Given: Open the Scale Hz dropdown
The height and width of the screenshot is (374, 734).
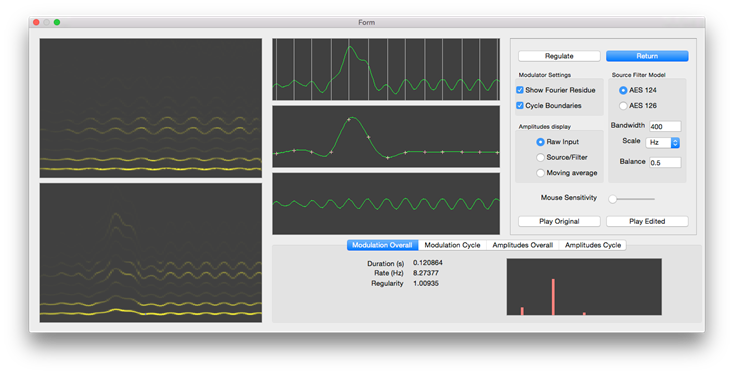Looking at the screenshot, I should (x=663, y=143).
